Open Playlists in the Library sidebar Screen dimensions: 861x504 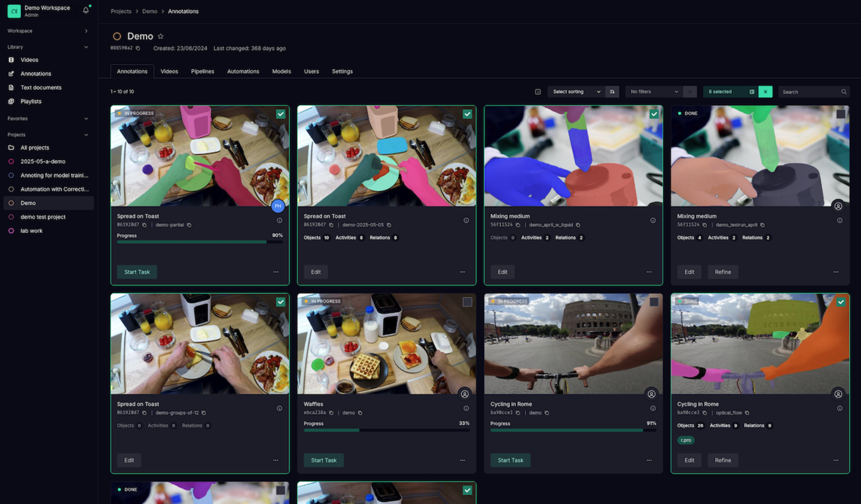31,102
